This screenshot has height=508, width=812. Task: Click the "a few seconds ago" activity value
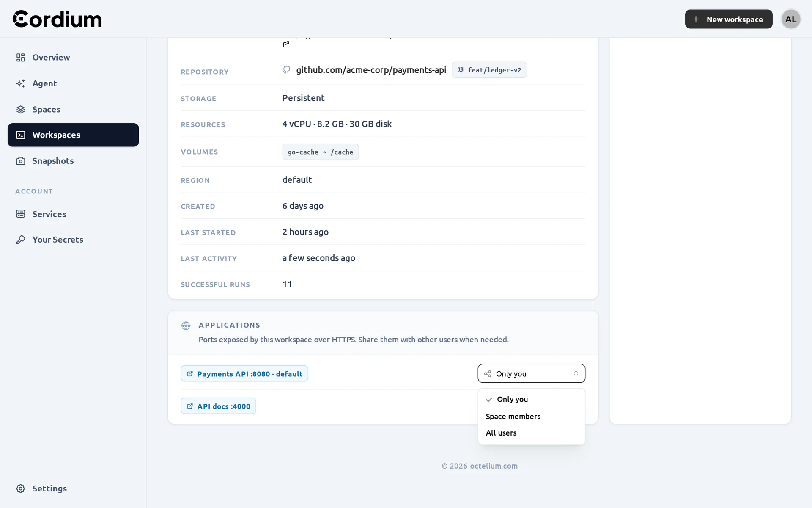(x=319, y=258)
